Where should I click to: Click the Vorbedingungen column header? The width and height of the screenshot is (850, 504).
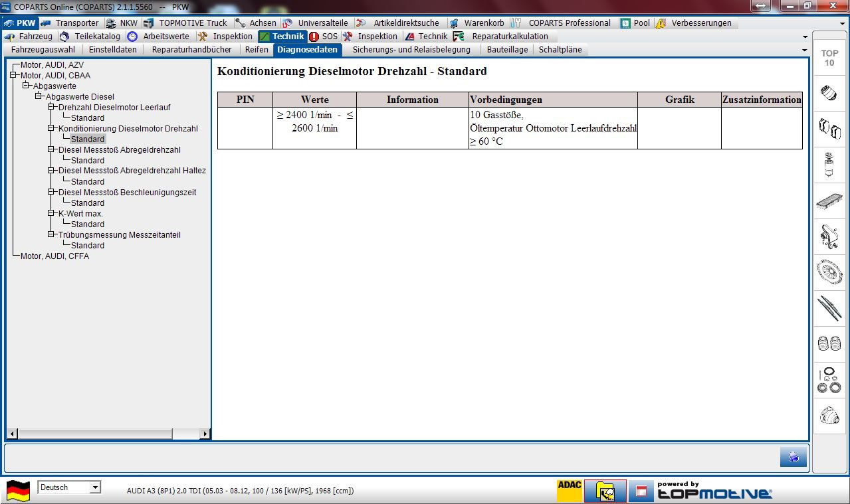[x=553, y=100]
